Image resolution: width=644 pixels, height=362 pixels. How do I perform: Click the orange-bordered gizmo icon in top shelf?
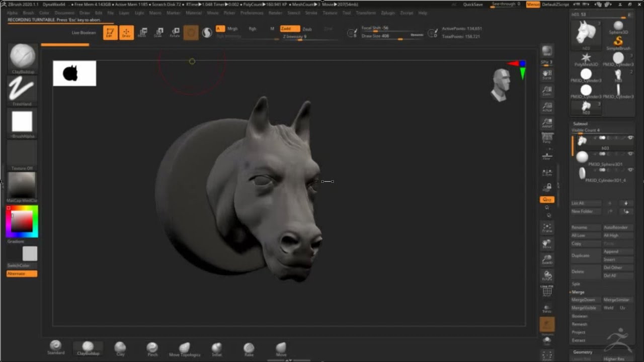(191, 33)
